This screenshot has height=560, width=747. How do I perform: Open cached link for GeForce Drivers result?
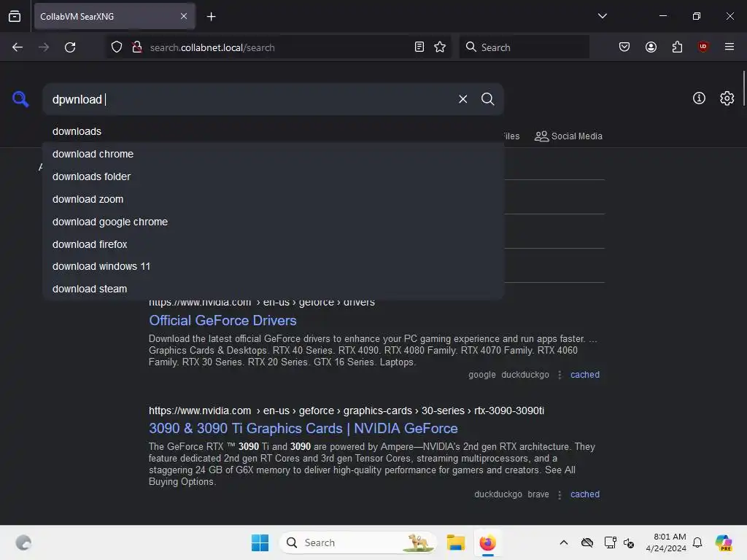[x=585, y=375]
